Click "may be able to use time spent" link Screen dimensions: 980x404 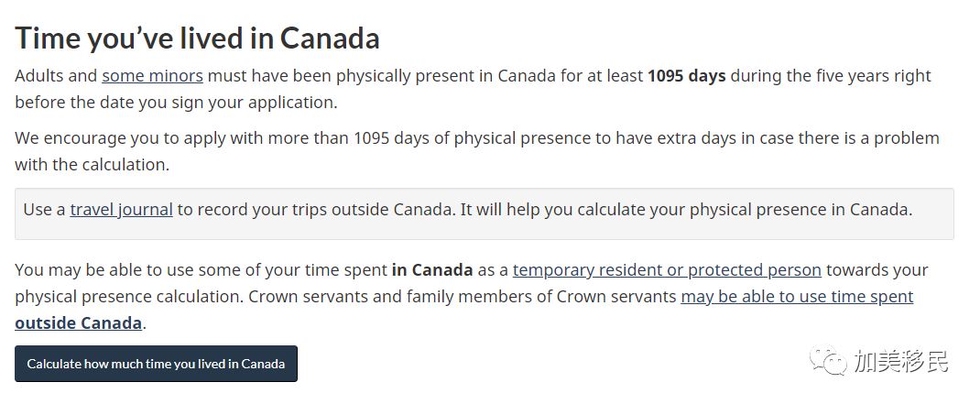(x=797, y=297)
